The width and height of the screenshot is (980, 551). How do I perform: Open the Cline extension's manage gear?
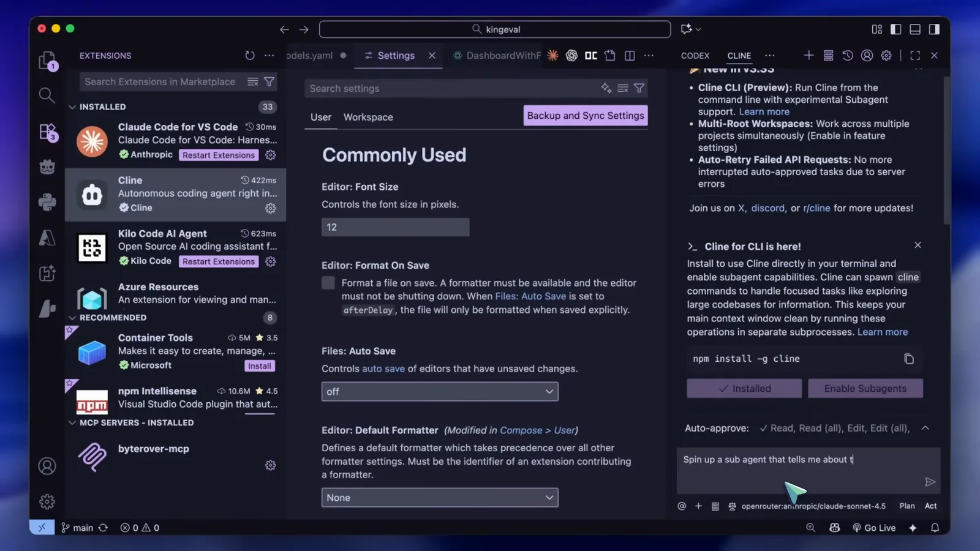[270, 208]
